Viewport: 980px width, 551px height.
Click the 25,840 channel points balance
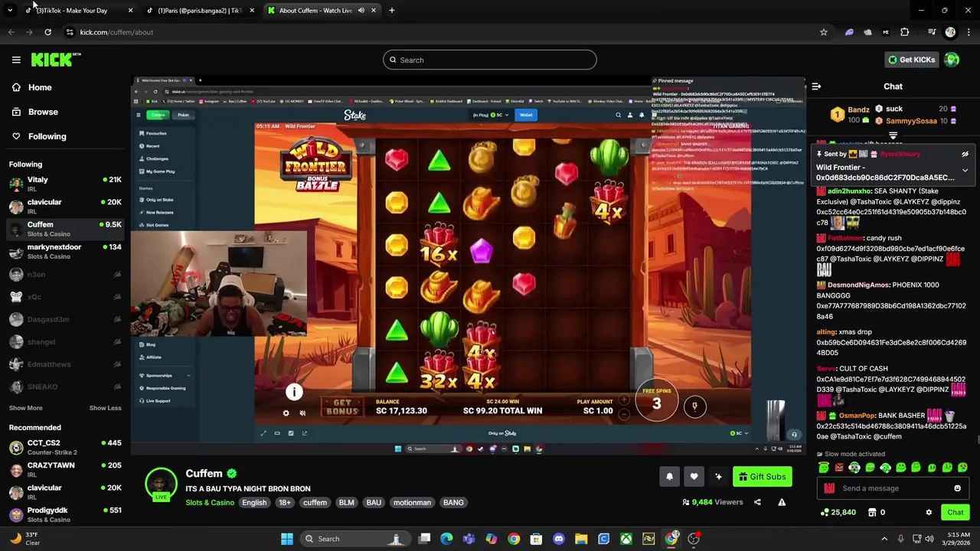coord(838,513)
